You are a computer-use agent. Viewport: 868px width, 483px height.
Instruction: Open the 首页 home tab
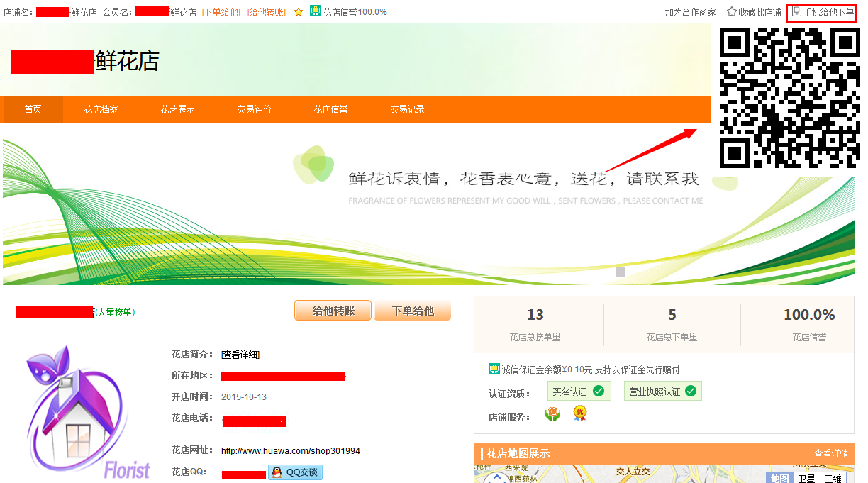click(x=33, y=110)
